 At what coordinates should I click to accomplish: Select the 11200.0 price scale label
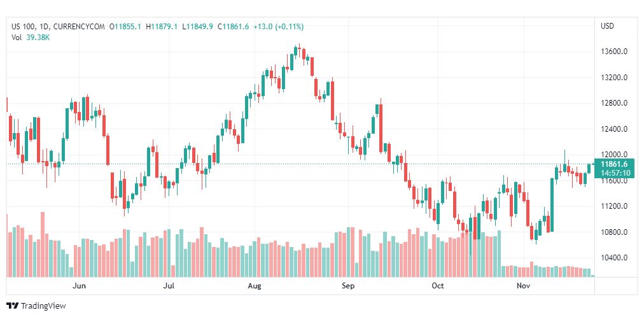click(x=614, y=206)
